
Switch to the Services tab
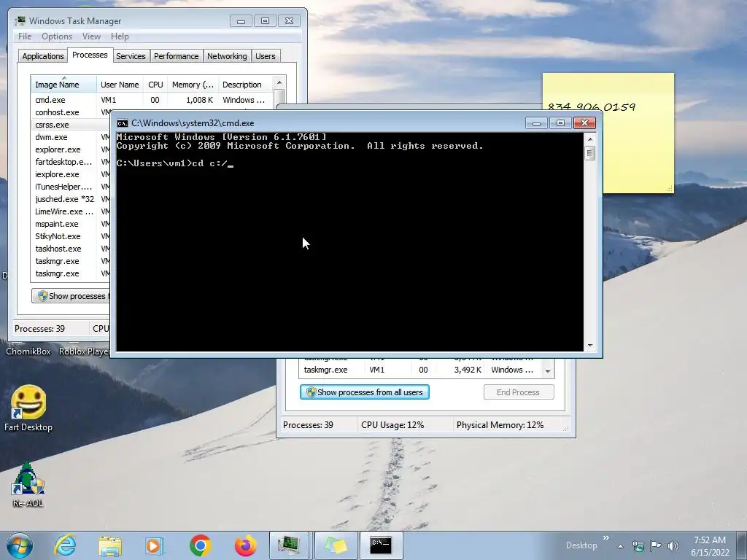[x=131, y=56]
